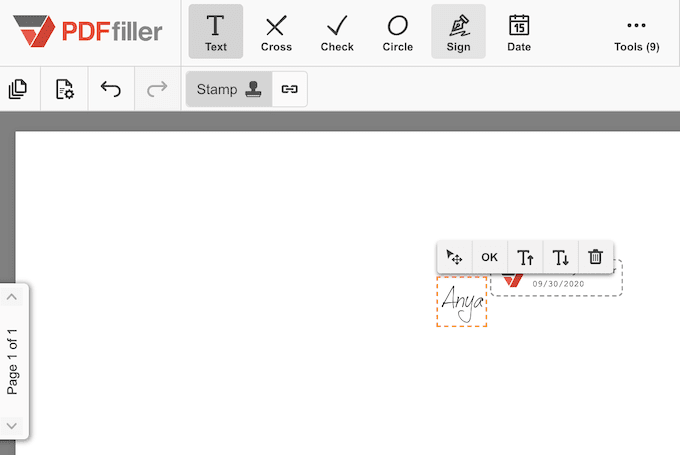Increase signature size with T up arrow
The width and height of the screenshot is (680, 455).
[525, 257]
